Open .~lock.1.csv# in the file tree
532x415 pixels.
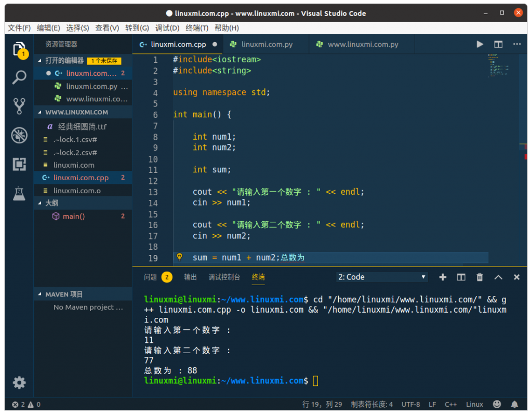[83, 140]
